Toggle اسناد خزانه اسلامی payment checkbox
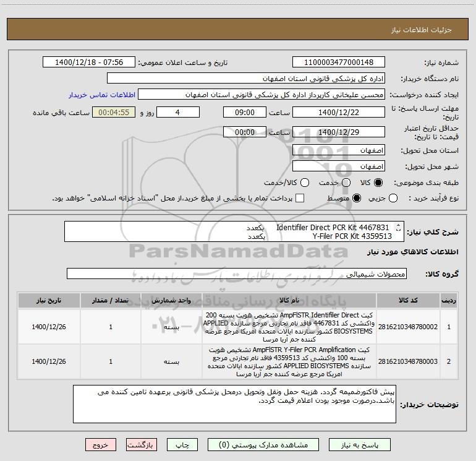The image size is (476, 461). (x=300, y=198)
